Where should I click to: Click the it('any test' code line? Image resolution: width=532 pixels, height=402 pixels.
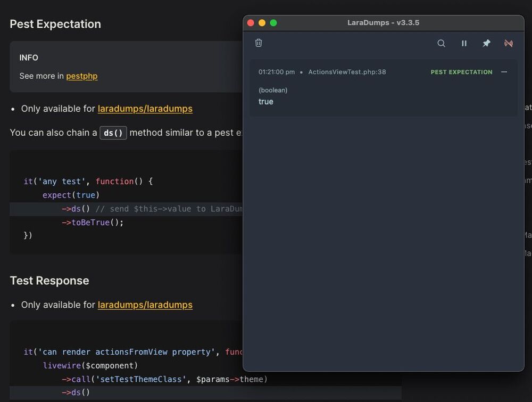click(x=88, y=182)
